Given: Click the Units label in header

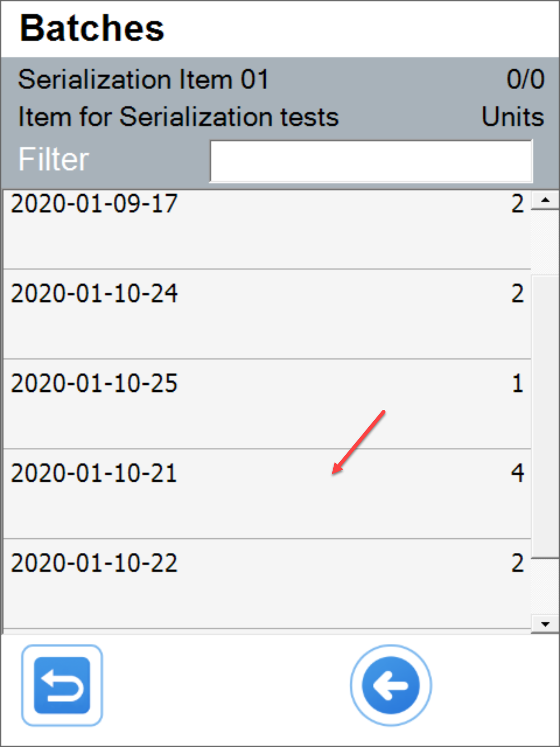Looking at the screenshot, I should (x=512, y=117).
